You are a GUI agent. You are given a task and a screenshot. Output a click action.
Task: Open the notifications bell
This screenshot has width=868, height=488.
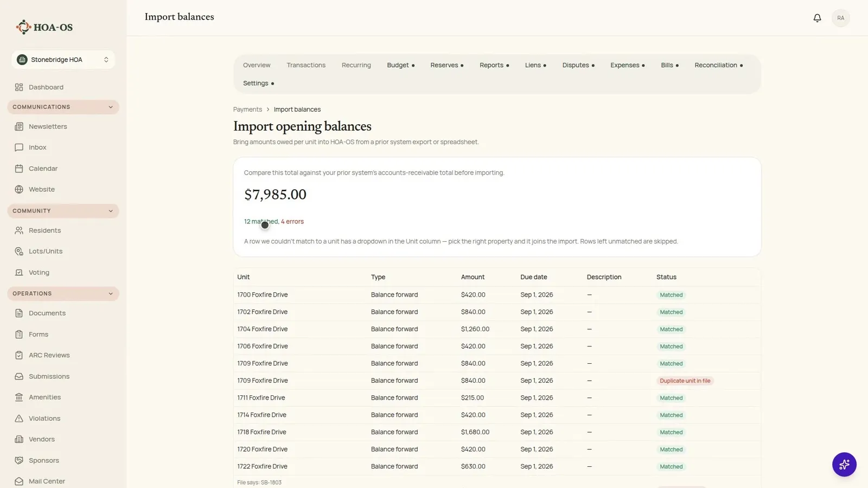817,18
